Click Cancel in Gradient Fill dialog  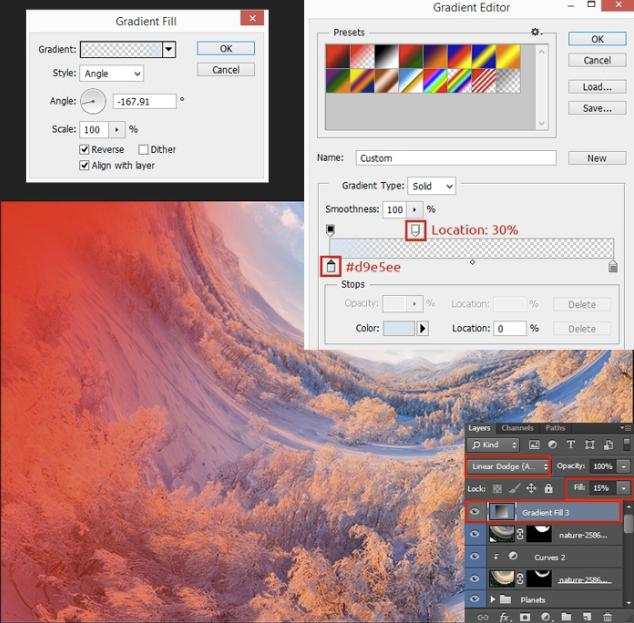click(226, 70)
